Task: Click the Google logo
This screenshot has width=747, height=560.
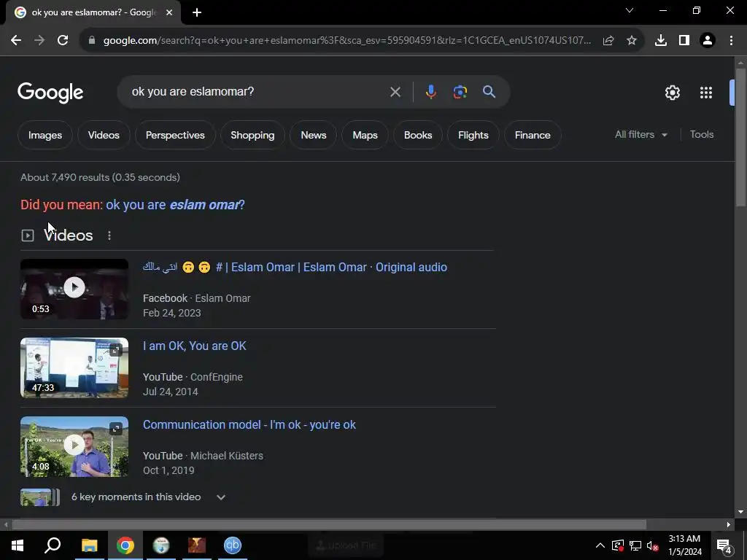Action: click(x=50, y=93)
